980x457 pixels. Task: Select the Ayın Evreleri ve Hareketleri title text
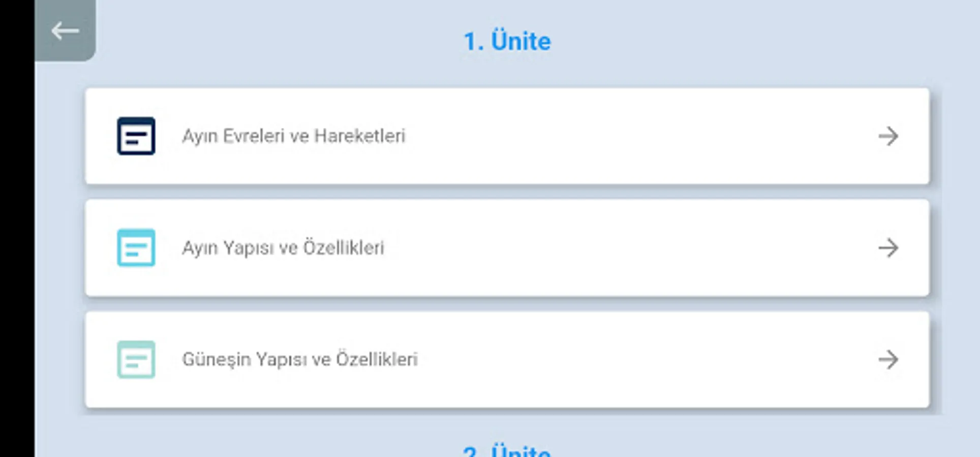pos(294,137)
